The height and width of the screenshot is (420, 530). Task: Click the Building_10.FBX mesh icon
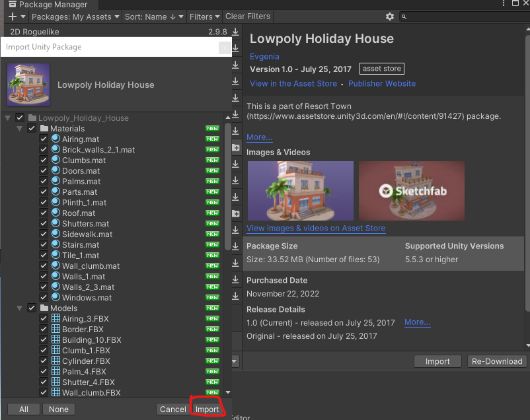56,339
